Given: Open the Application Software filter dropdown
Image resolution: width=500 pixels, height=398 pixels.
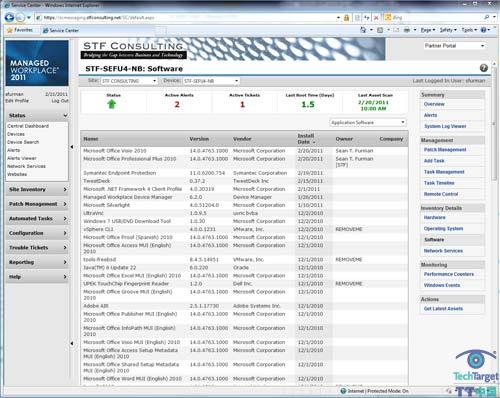Looking at the screenshot, I should coord(368,123).
